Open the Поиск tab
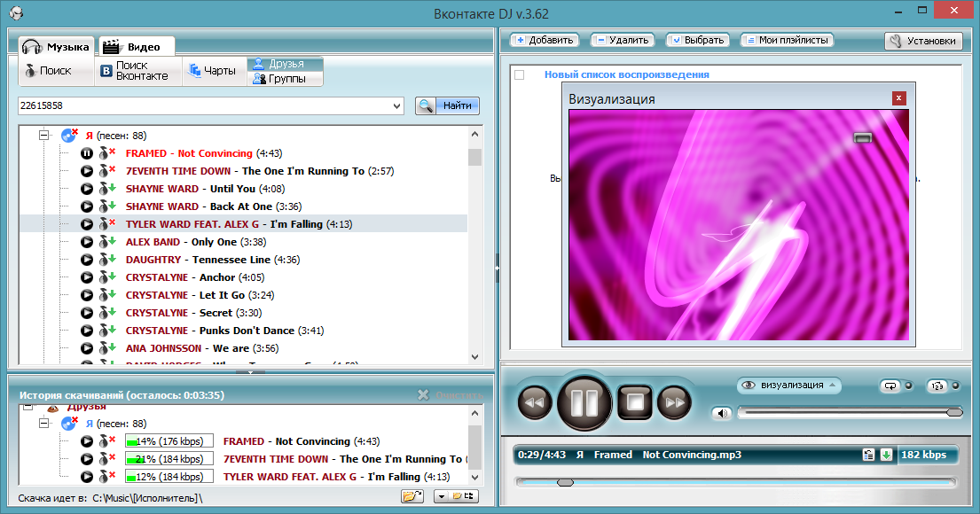980x514 pixels. 56,71
